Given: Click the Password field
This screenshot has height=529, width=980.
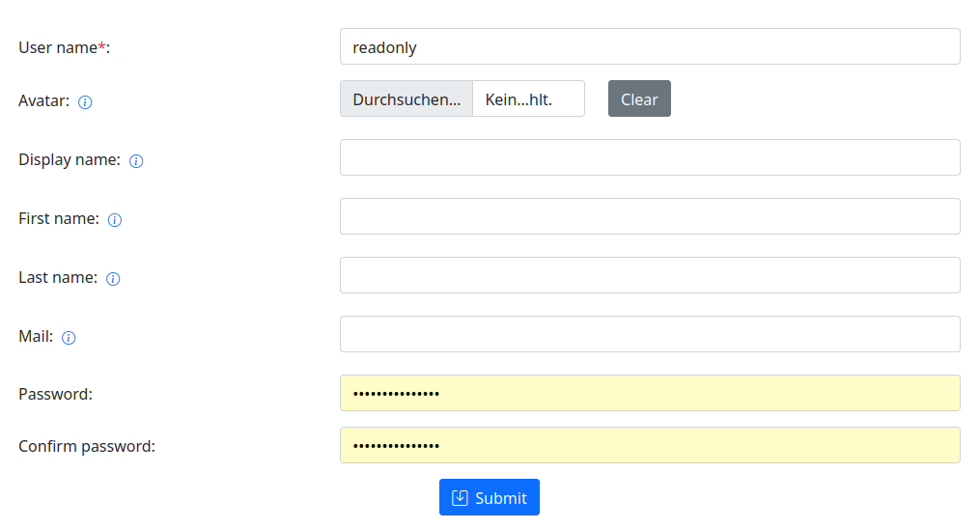Looking at the screenshot, I should tap(650, 393).
